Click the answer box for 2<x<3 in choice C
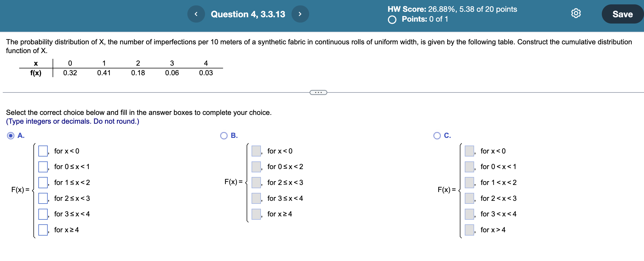 tap(469, 198)
